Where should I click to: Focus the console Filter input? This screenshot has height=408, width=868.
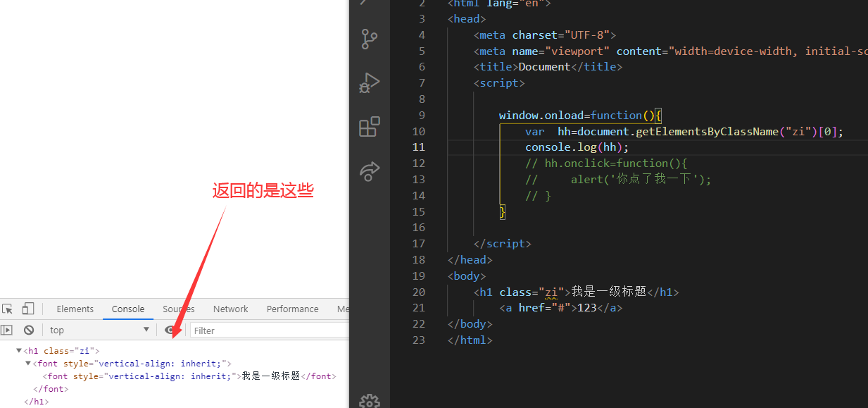coord(270,330)
